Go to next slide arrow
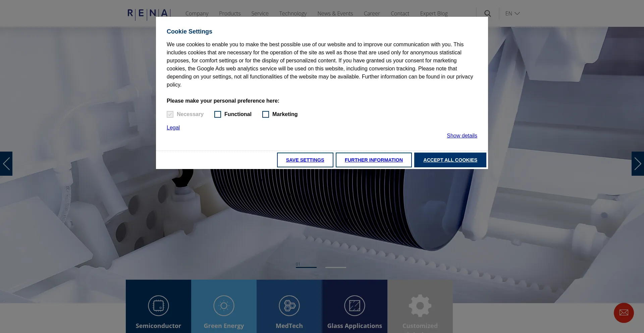This screenshot has height=333, width=644. click(x=638, y=164)
